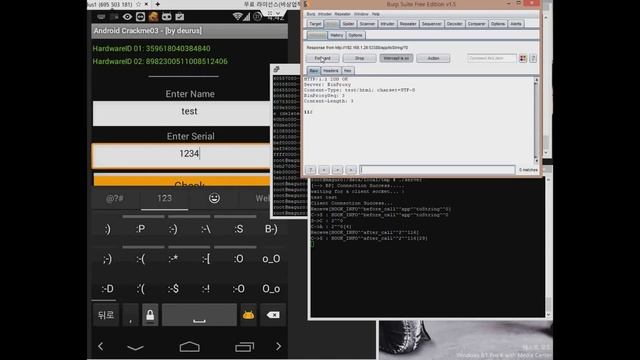Tap the o_O emoticon key
Image resolution: width=640 pixels, height=360 pixels.
click(x=271, y=259)
